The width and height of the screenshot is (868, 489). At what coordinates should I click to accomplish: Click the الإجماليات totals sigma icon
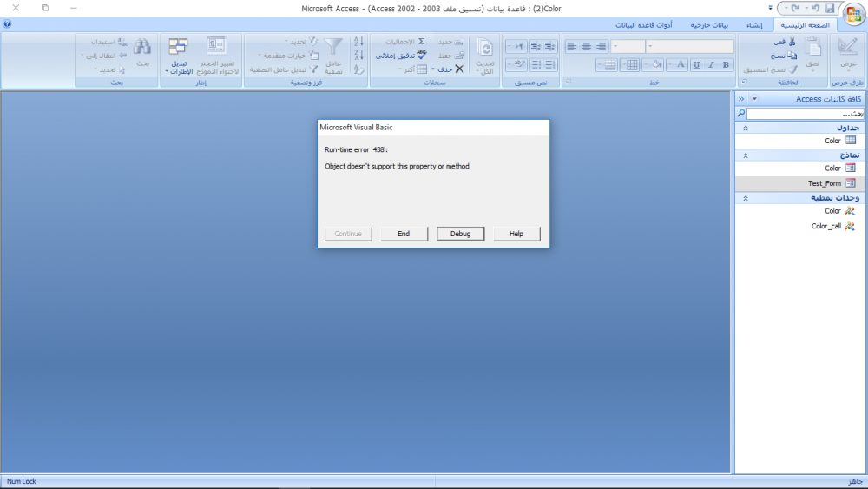[x=421, y=42]
